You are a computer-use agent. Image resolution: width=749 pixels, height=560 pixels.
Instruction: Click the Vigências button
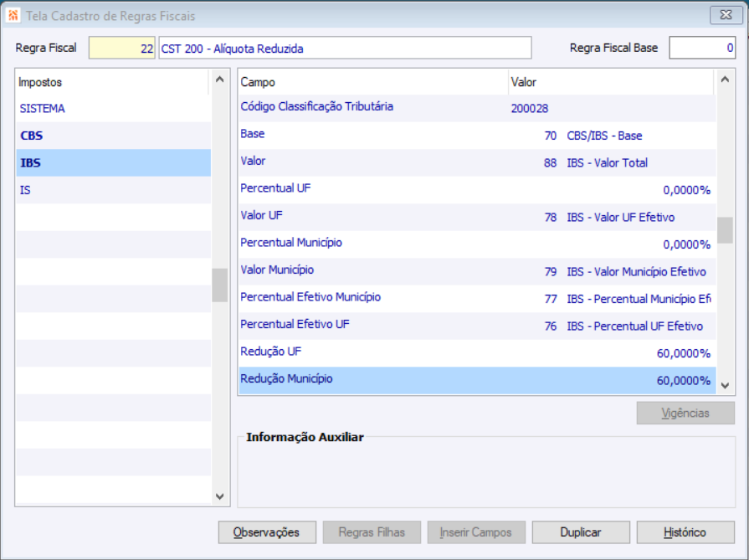(x=685, y=414)
